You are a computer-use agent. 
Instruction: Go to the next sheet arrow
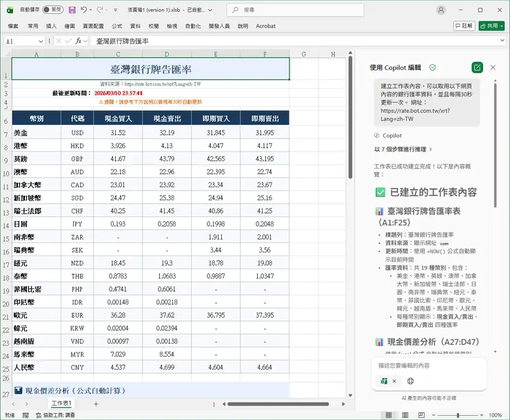[27, 404]
